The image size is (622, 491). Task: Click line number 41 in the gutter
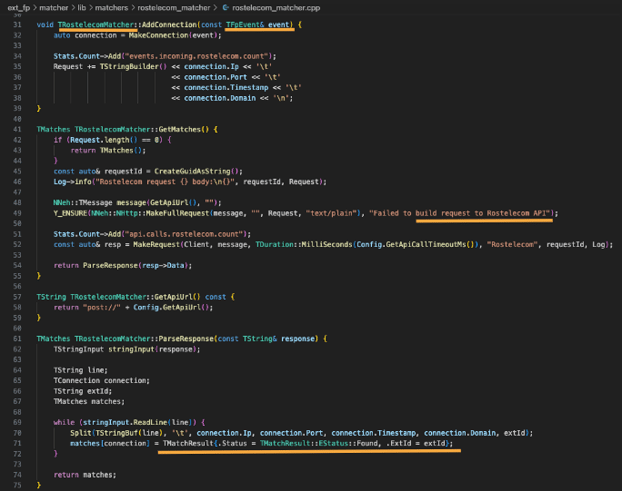pyautogui.click(x=17, y=129)
